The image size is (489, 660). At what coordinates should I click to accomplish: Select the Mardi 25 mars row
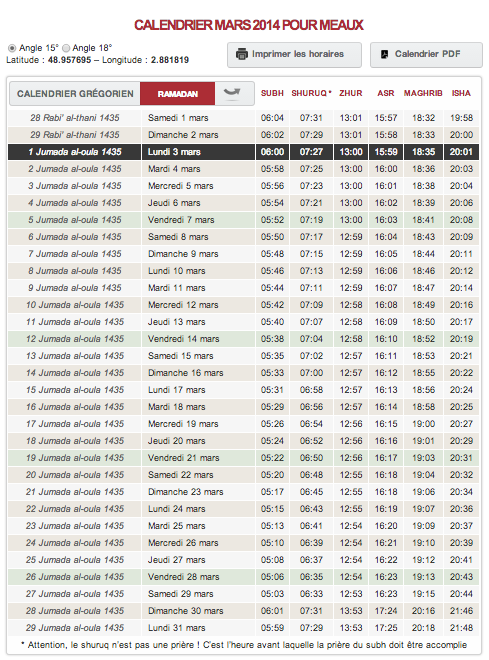[x=243, y=526]
